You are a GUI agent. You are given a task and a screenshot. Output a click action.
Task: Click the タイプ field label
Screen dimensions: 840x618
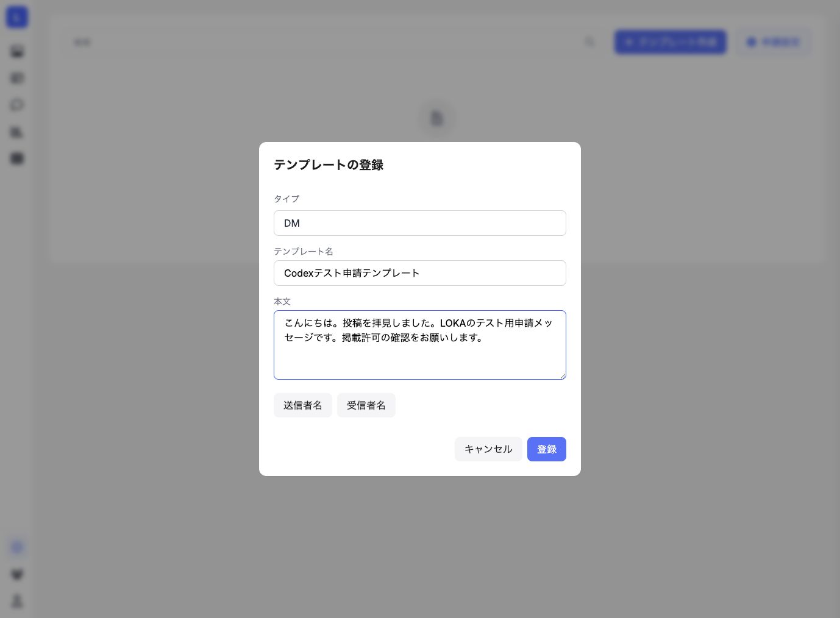(287, 199)
